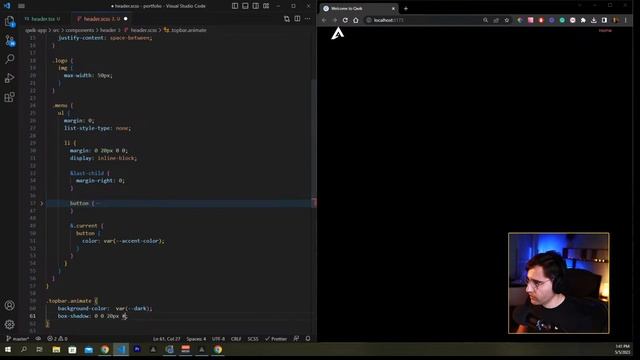Viewport: 640px width, 360px height.
Task: Open the Extensions view in activity bar
Action: click(x=9, y=97)
